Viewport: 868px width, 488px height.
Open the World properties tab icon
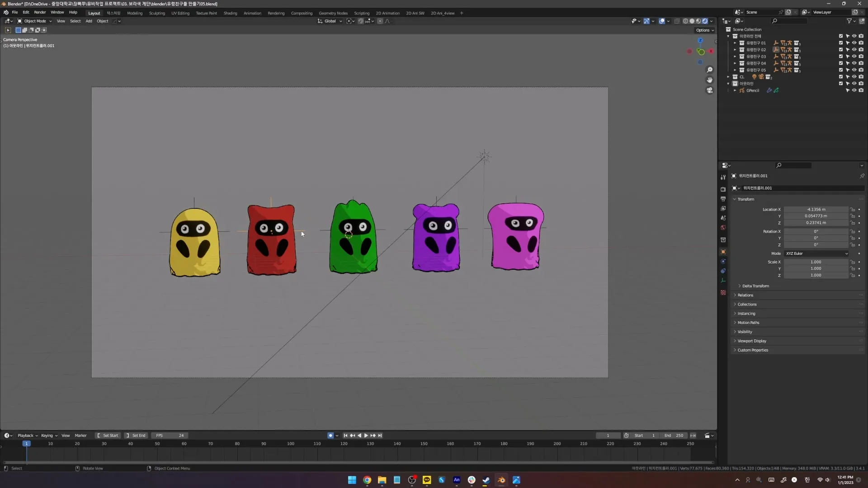coord(723,228)
